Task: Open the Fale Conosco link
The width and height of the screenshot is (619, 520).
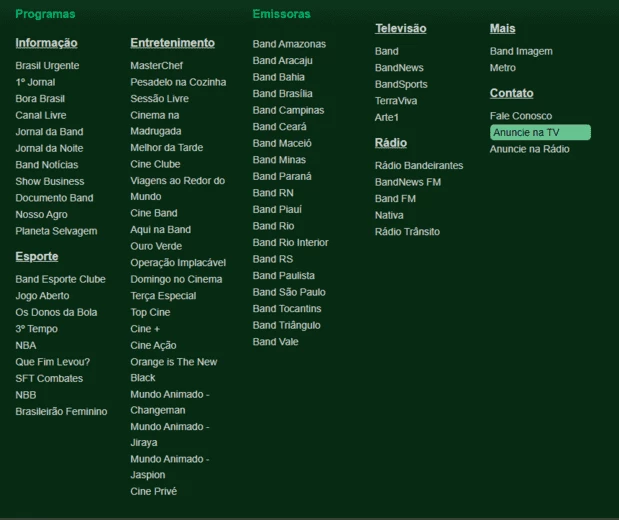Action: [x=521, y=116]
